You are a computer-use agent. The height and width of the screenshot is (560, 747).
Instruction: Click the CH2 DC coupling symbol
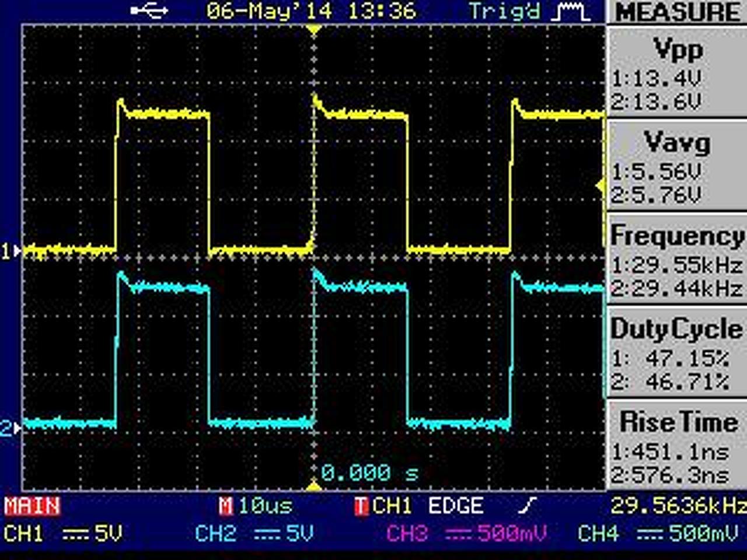[267, 534]
